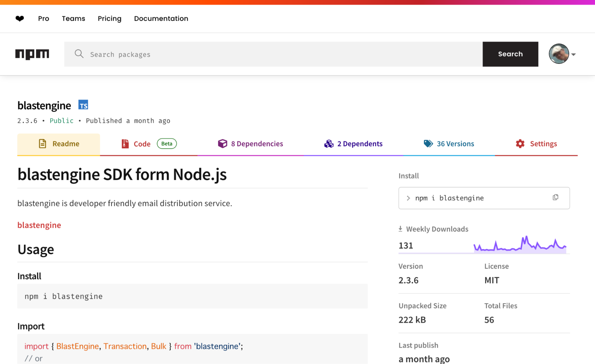Click the 56 total files value
595x364 pixels.
coord(489,320)
